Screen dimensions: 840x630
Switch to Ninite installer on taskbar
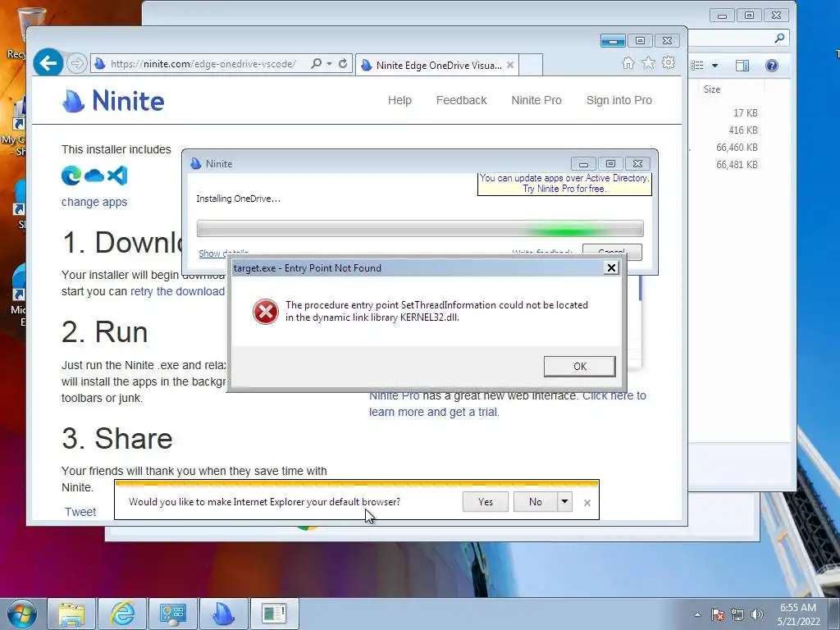(223, 614)
